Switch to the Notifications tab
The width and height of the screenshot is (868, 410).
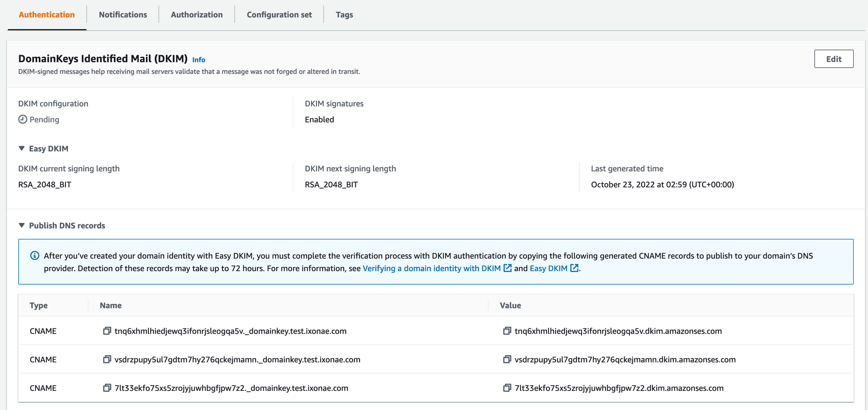[123, 14]
